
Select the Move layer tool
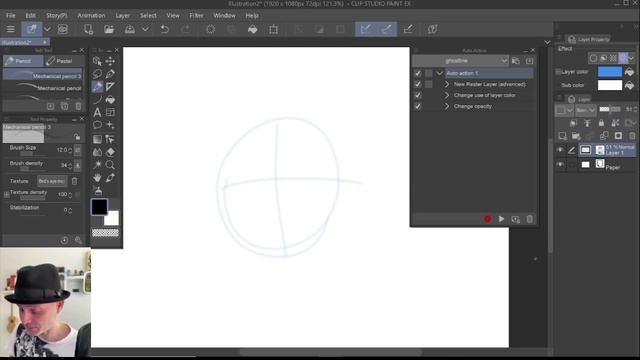[x=110, y=61]
